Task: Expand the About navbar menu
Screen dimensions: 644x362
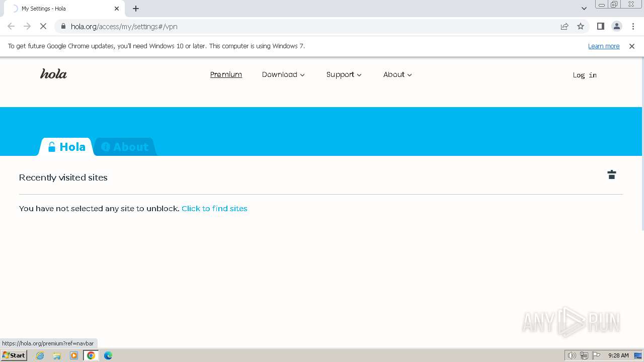Action: pos(397,74)
